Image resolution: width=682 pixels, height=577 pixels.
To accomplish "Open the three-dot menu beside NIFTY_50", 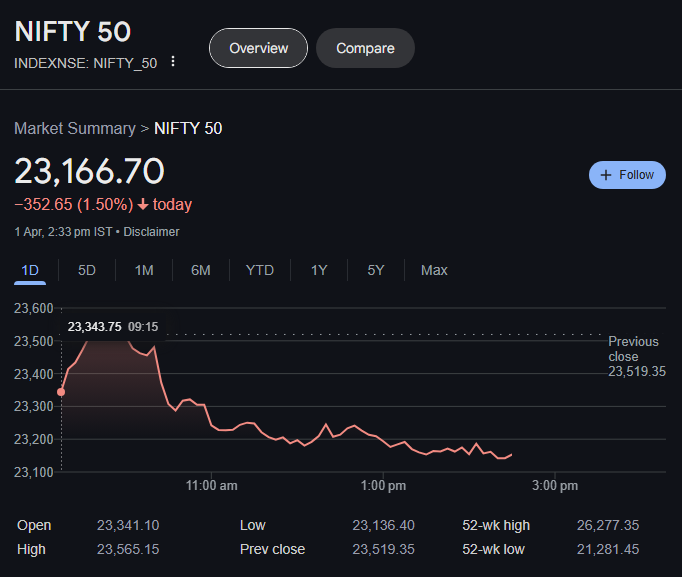I will pyautogui.click(x=173, y=61).
